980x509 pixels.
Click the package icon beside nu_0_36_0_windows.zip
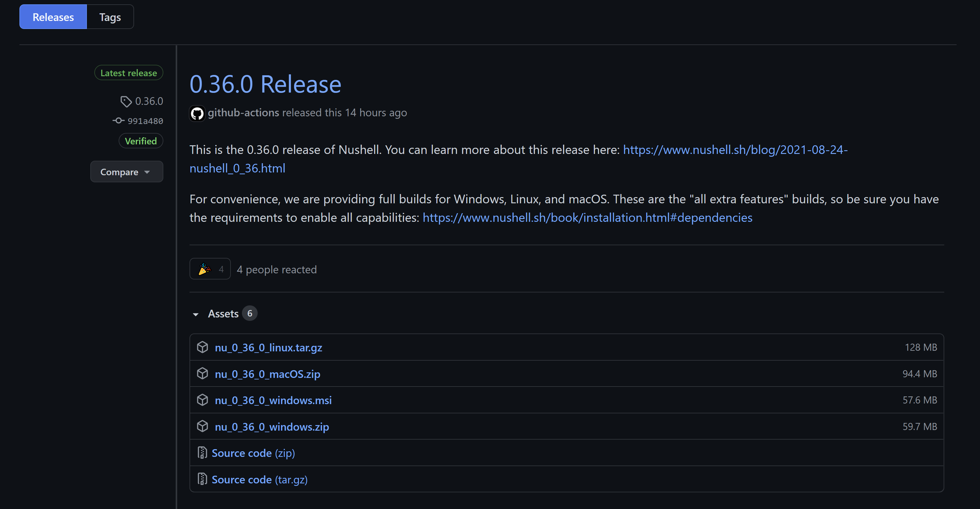coord(202,426)
